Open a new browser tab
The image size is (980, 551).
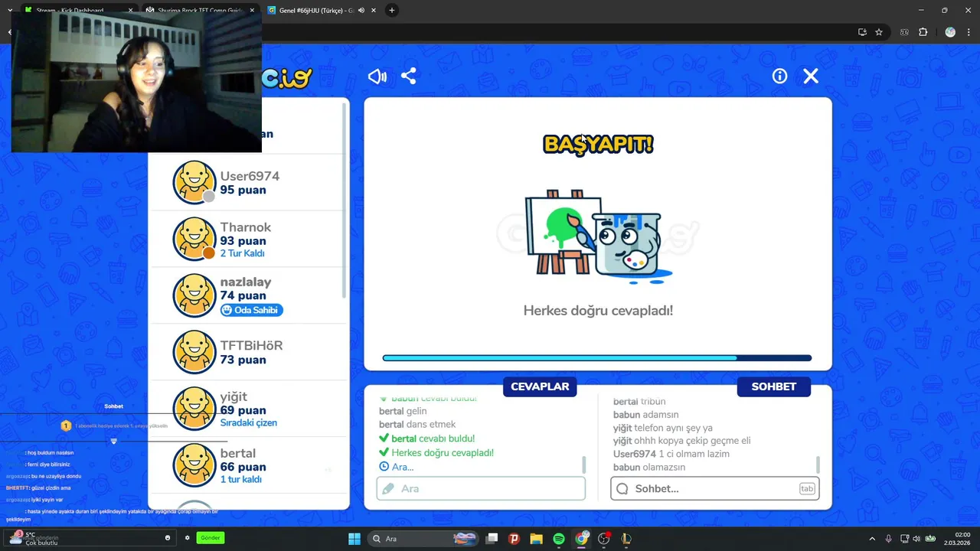[x=392, y=11]
